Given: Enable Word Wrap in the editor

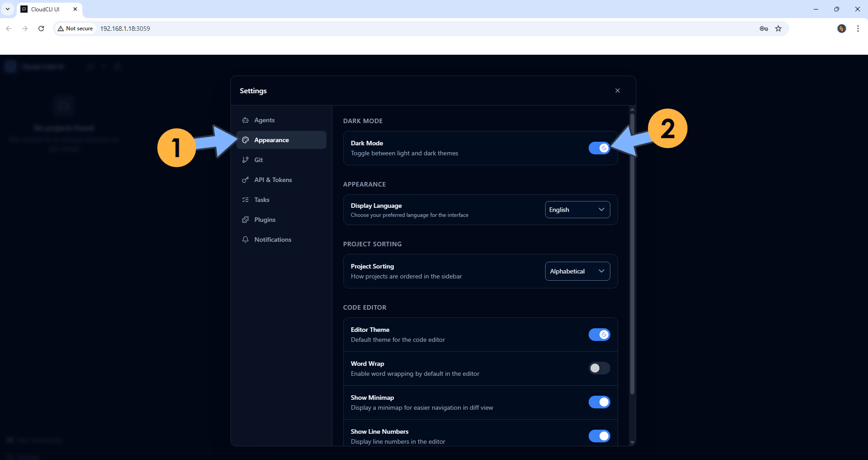Looking at the screenshot, I should (x=599, y=368).
